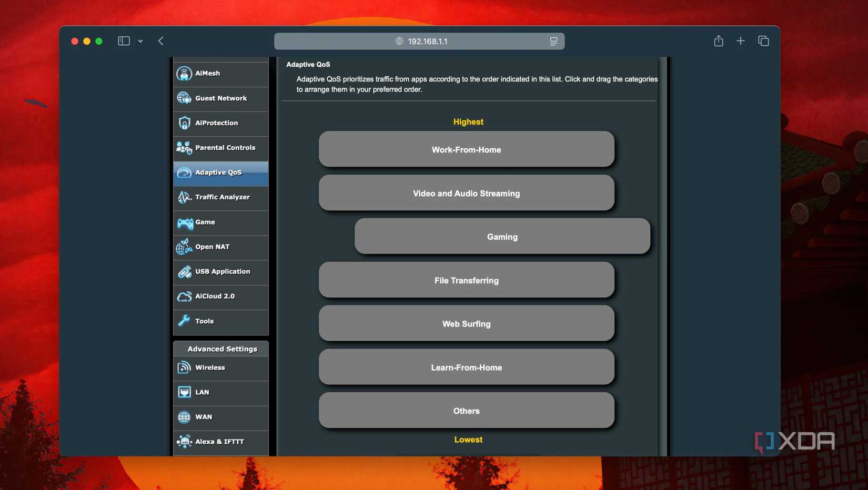Select the Game section icon
Viewport: 868px width, 490px height.
184,222
